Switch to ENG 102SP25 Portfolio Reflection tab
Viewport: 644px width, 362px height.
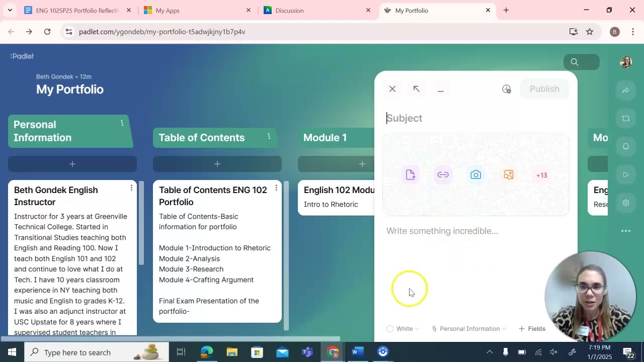(x=77, y=10)
